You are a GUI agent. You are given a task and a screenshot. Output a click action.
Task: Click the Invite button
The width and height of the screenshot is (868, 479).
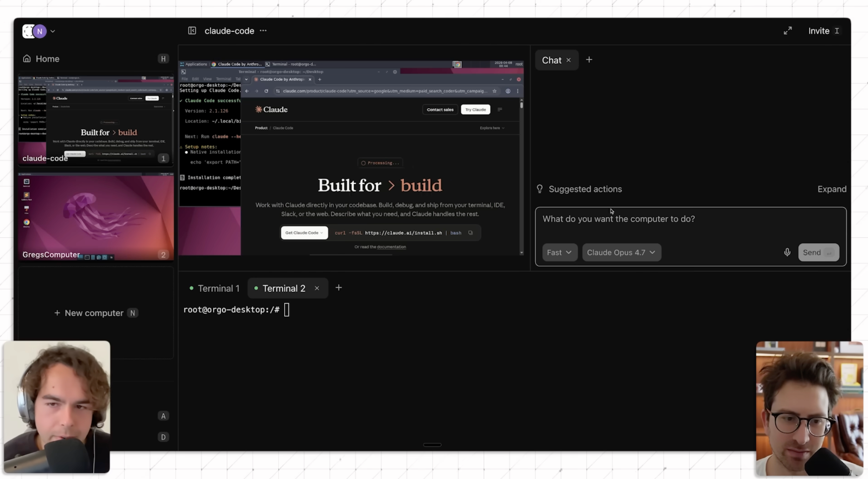pyautogui.click(x=824, y=31)
